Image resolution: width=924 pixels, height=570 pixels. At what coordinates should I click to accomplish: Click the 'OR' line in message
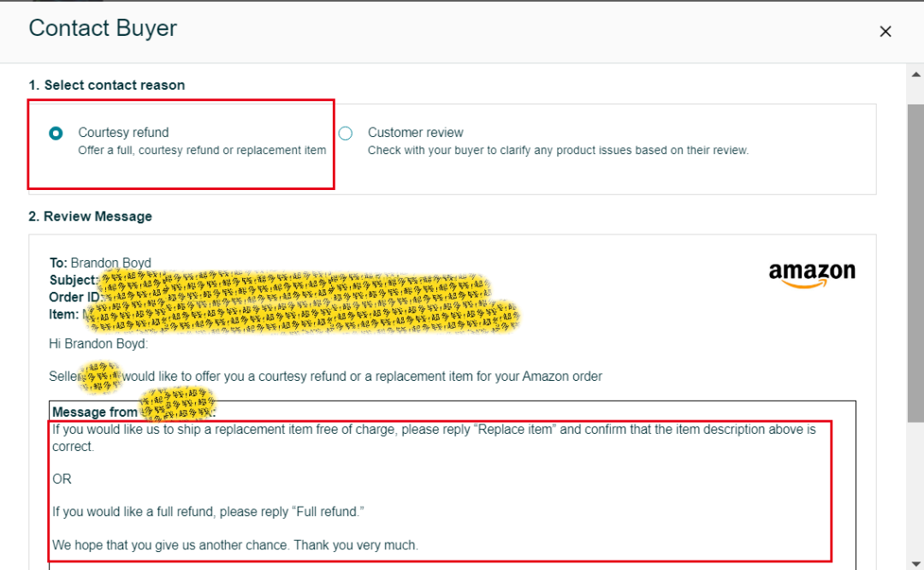(62, 479)
